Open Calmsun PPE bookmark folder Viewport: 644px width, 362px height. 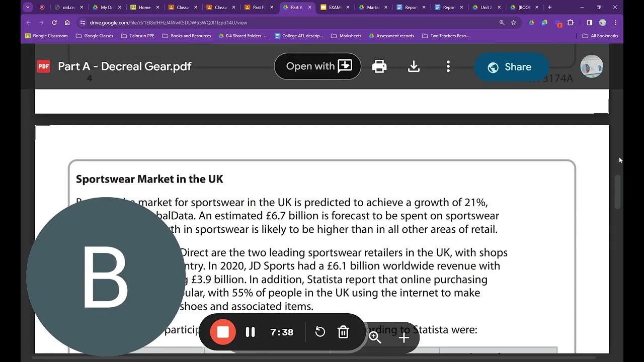coord(138,36)
